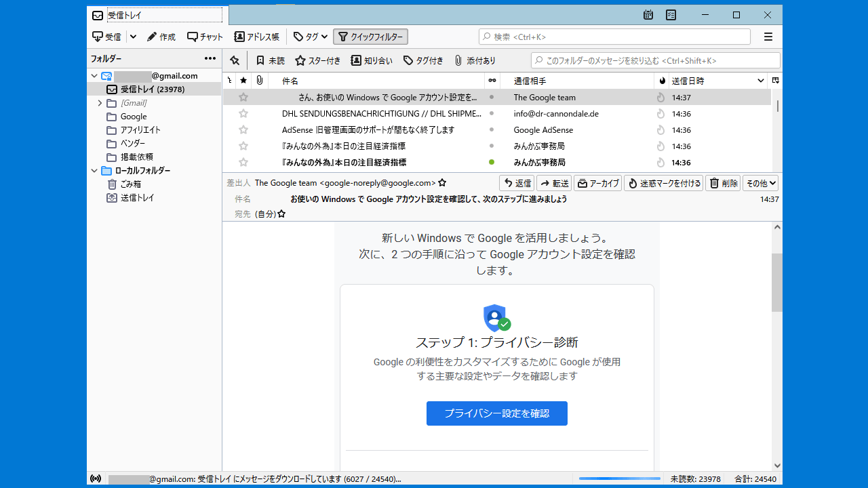Click the アーカイブ archive button
868x488 pixels.
click(597, 183)
